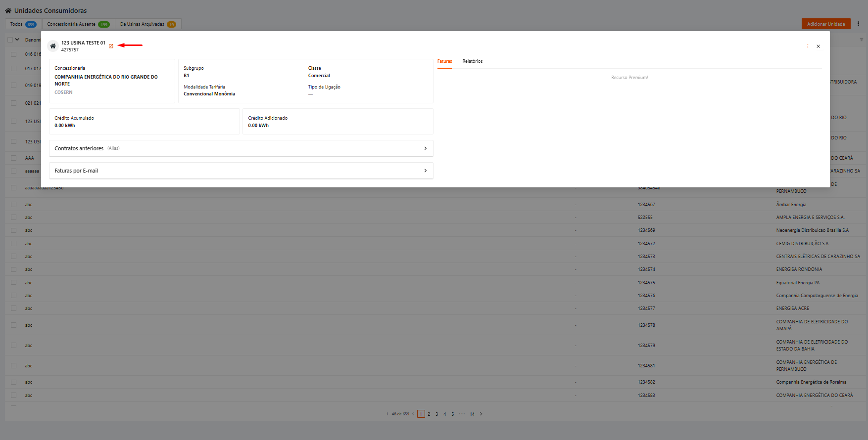Image resolution: width=868 pixels, height=440 pixels.
Task: Click the Adicionar Unidade button
Action: pyautogui.click(x=826, y=24)
